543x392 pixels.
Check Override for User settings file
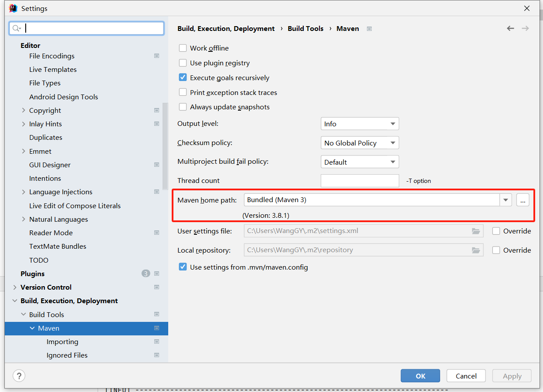click(x=496, y=231)
